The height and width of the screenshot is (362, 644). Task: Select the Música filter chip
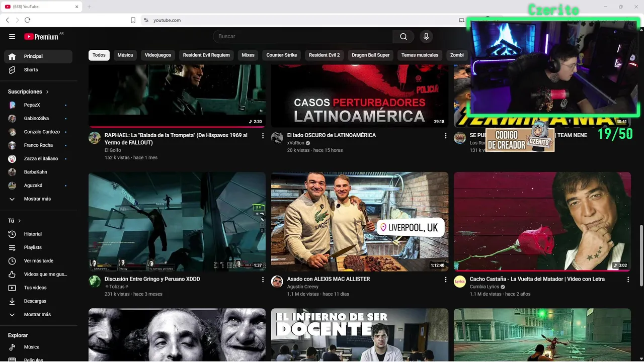click(x=125, y=55)
